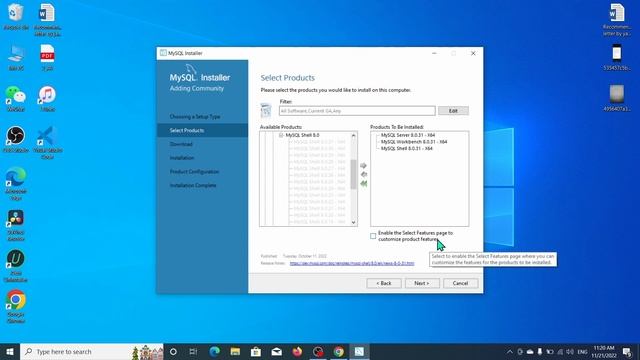Image resolution: width=640 pixels, height=360 pixels.
Task: Click the Next button
Action: pos(422,283)
